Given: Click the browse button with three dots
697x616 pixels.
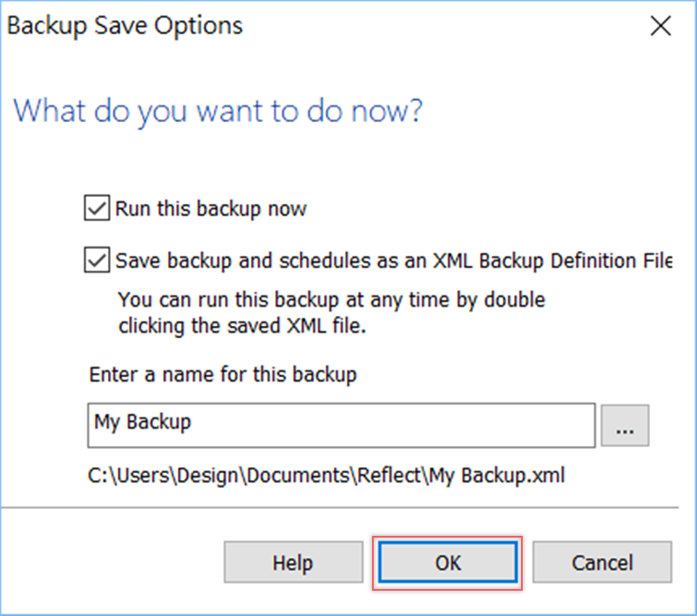Looking at the screenshot, I should point(625,424).
